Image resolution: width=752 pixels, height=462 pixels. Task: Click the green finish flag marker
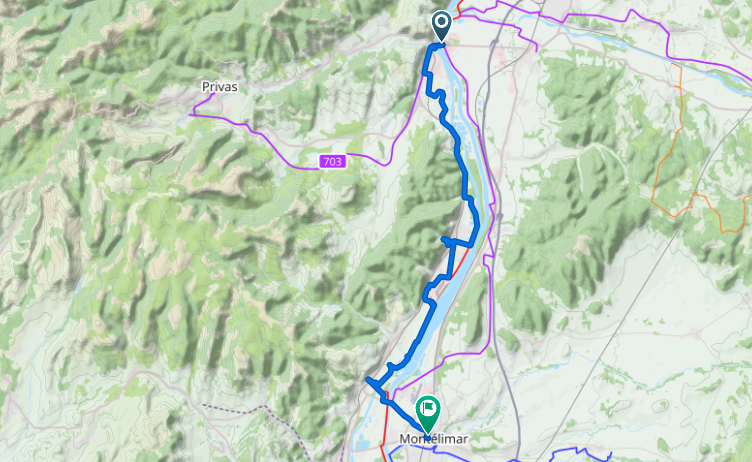(x=428, y=413)
